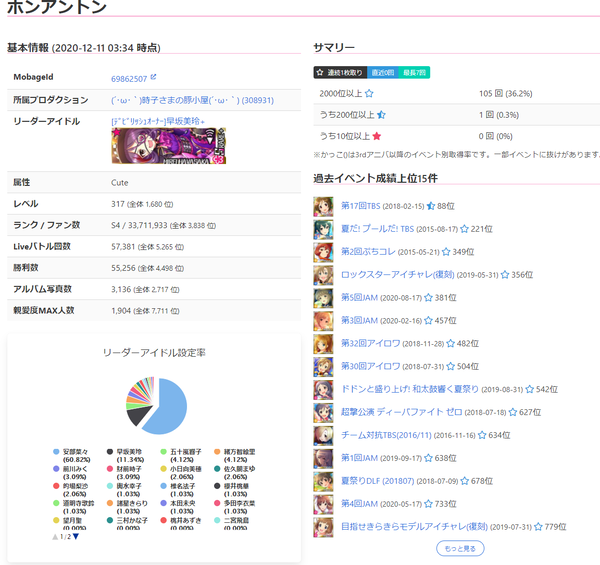Open event link 目指せきらきらモデルアイチャレ(復刻)
The height and width of the screenshot is (565, 600).
pyautogui.click(x=414, y=527)
